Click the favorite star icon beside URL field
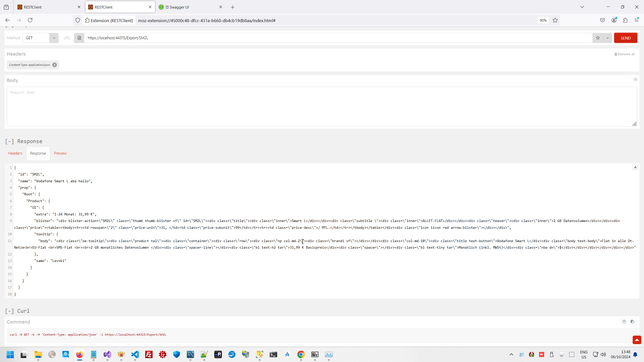Viewport: 644px width, 362px height. click(x=598, y=38)
